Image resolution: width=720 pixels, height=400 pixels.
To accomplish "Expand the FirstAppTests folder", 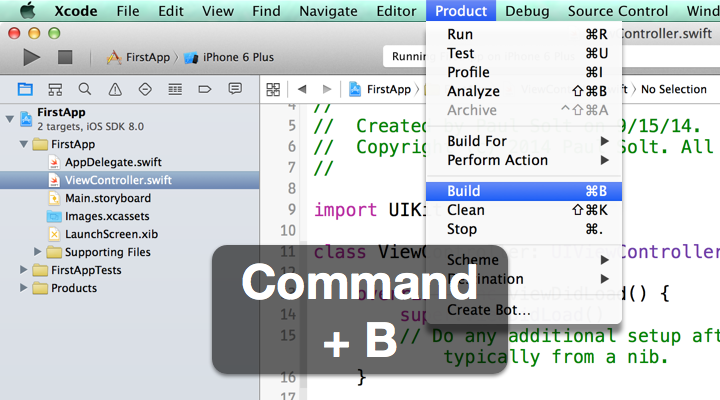I will pos(23,270).
